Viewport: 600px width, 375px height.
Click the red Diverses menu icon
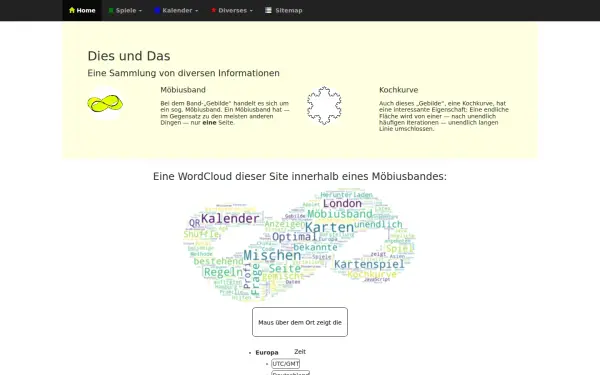pos(214,10)
